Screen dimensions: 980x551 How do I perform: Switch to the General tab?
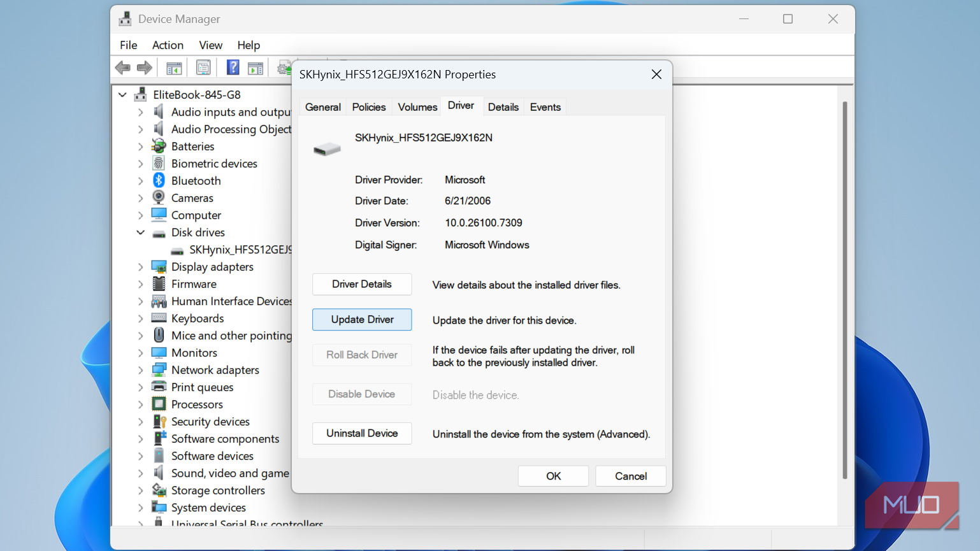coord(323,107)
